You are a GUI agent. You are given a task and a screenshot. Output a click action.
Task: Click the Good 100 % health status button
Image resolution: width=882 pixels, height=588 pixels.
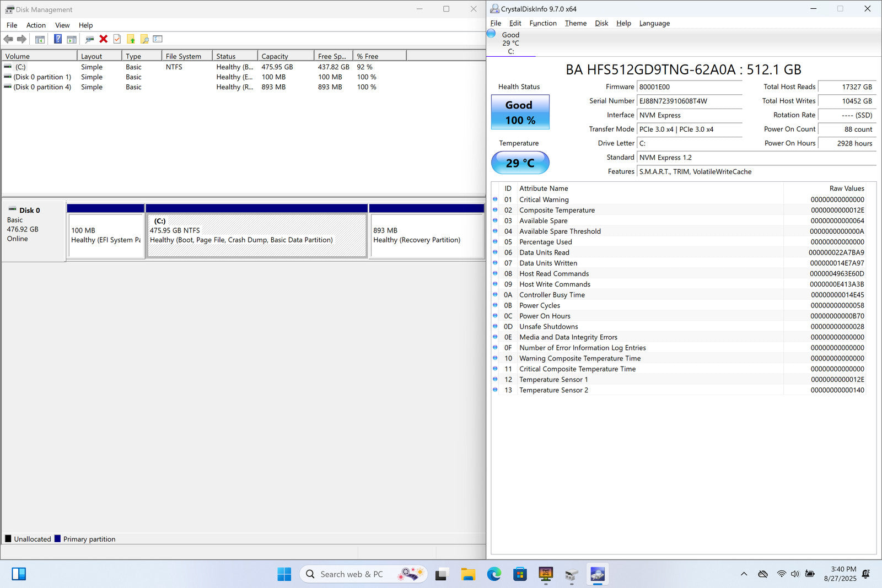click(520, 112)
